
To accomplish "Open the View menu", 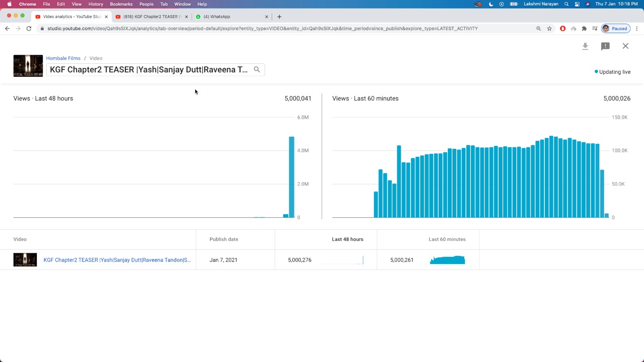I will 76,4.
